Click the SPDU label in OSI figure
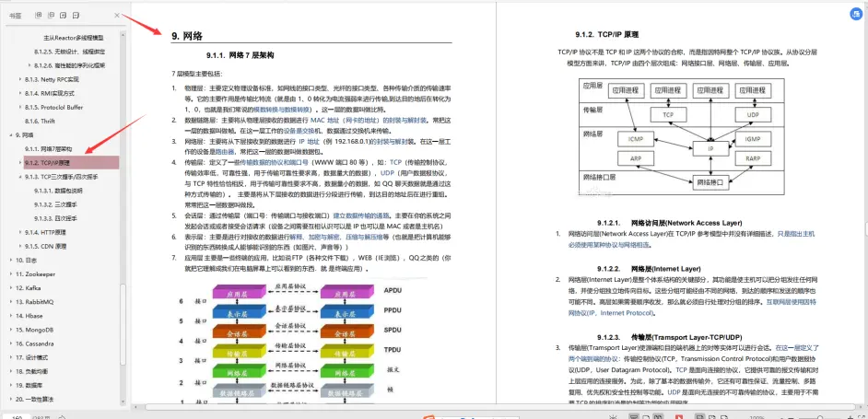This screenshot has width=868, height=419. pyautogui.click(x=393, y=331)
